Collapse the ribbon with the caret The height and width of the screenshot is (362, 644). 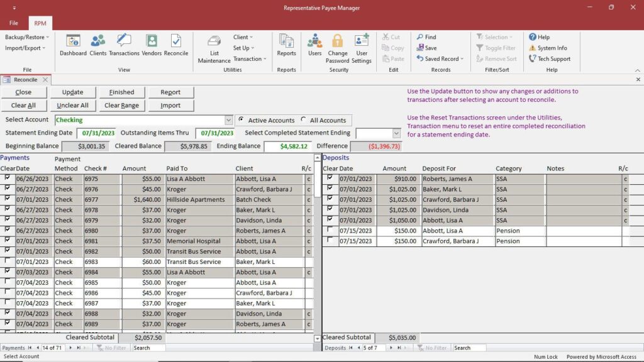click(637, 70)
